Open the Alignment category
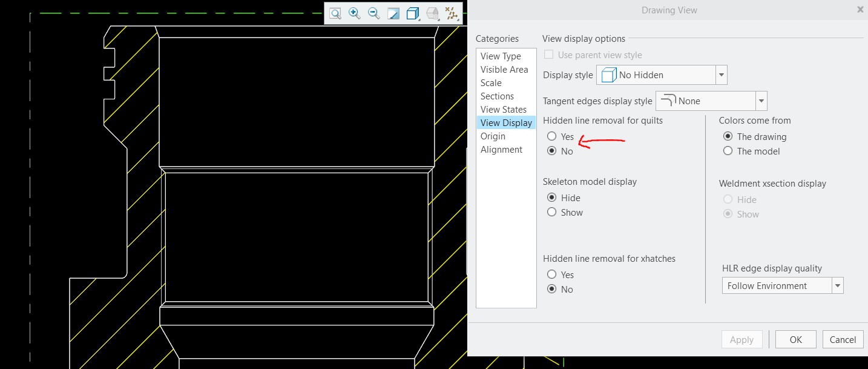The height and width of the screenshot is (369, 868). (501, 150)
